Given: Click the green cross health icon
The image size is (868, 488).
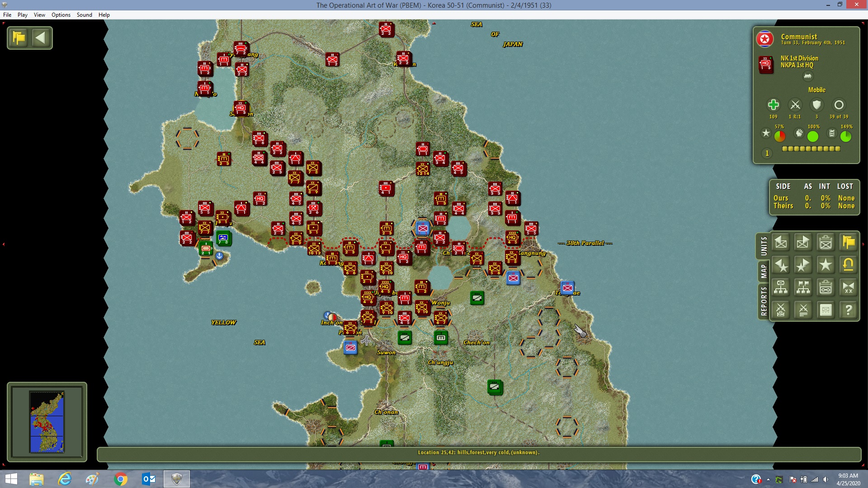Looking at the screenshot, I should coord(774,105).
